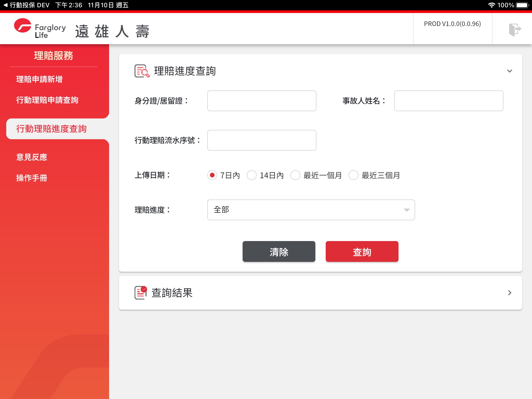Click the query result document icon
Image resolution: width=532 pixels, height=399 pixels.
(141, 293)
